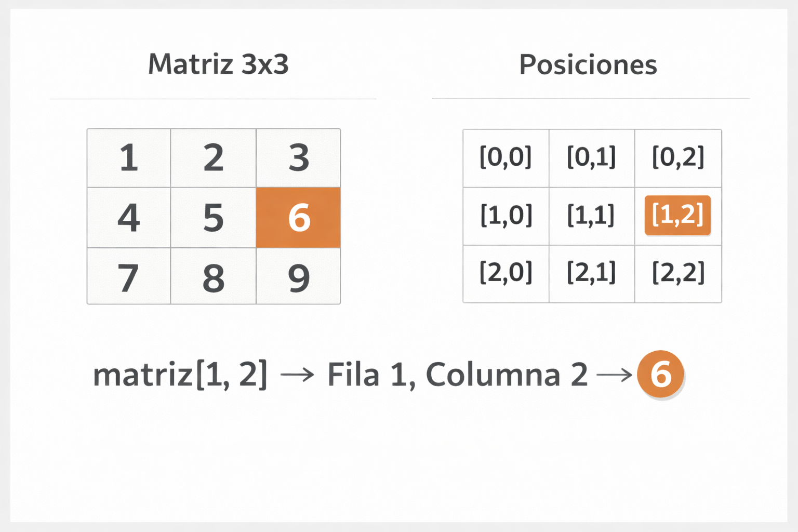
Task: Select the orange highlighted 6 matrix cell
Action: pyautogui.click(x=298, y=217)
